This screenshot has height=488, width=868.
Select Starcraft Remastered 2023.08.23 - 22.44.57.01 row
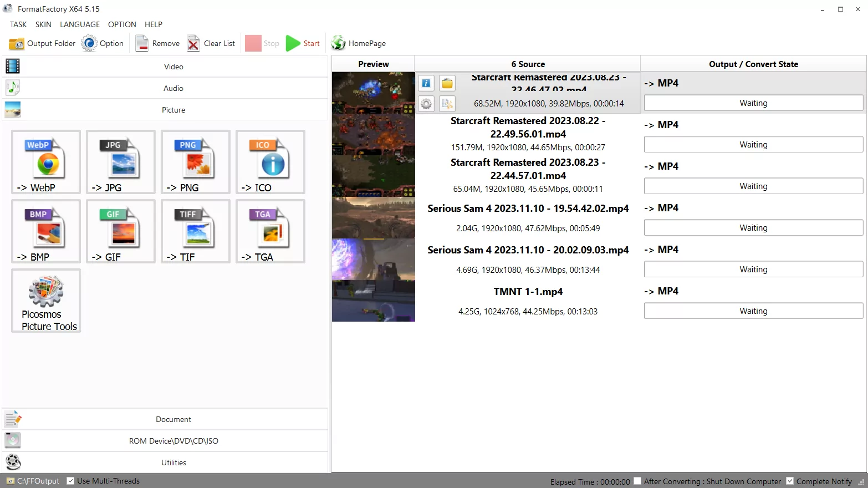point(599,176)
